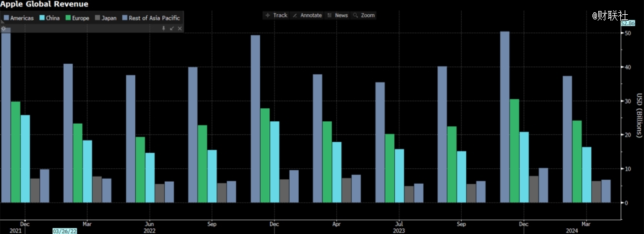Screen dimensions: 644x234
Task: Click the 52.86 value label on the Y axis
Action: (628, 23)
